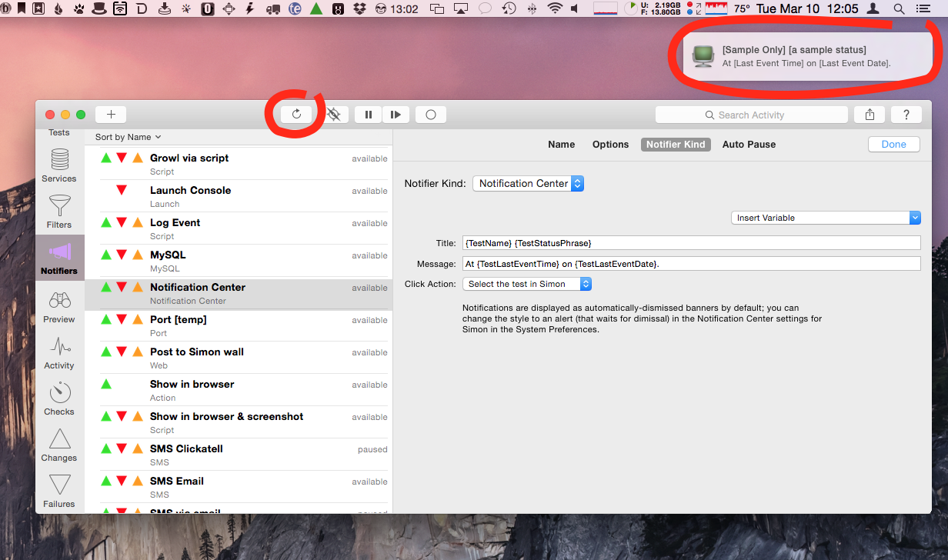Open the Click Action dropdown
Image resolution: width=948 pixels, height=560 pixels.
(x=527, y=284)
